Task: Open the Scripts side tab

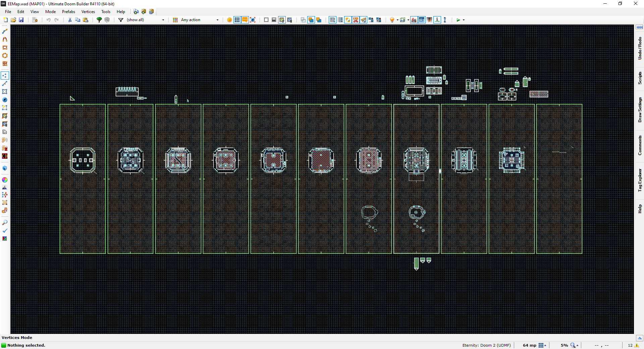Action: click(x=640, y=78)
